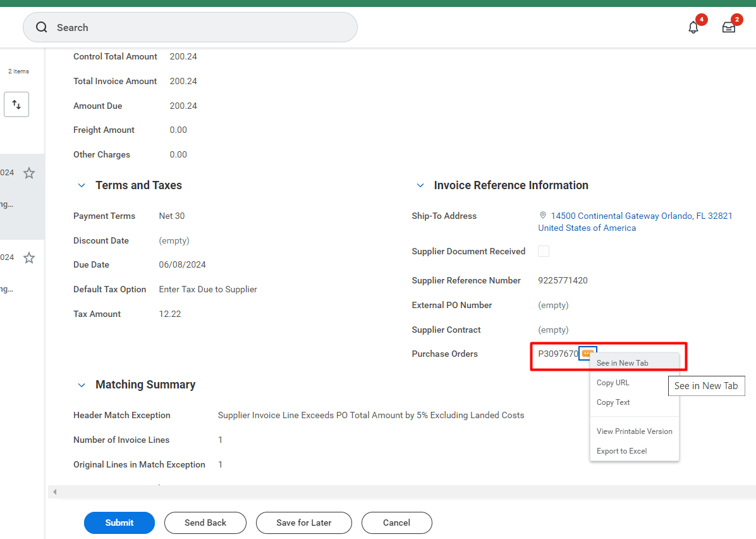
Task: Click the Send Back button
Action: [205, 523]
